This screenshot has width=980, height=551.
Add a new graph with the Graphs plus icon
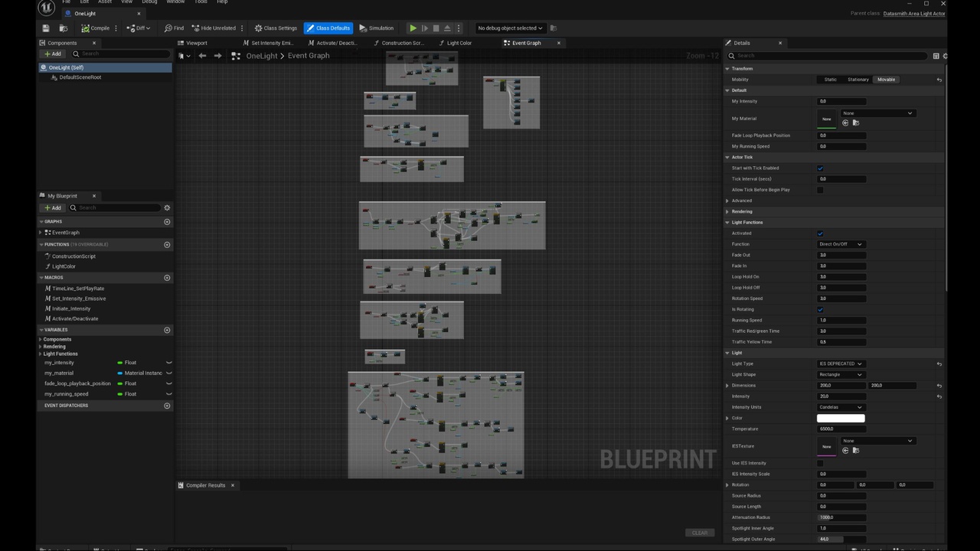(167, 222)
